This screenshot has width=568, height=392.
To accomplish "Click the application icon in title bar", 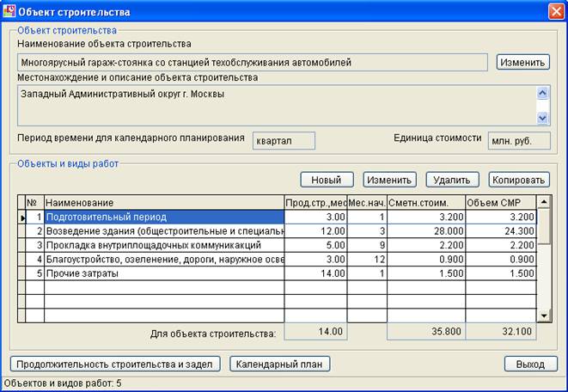I will coord(9,11).
